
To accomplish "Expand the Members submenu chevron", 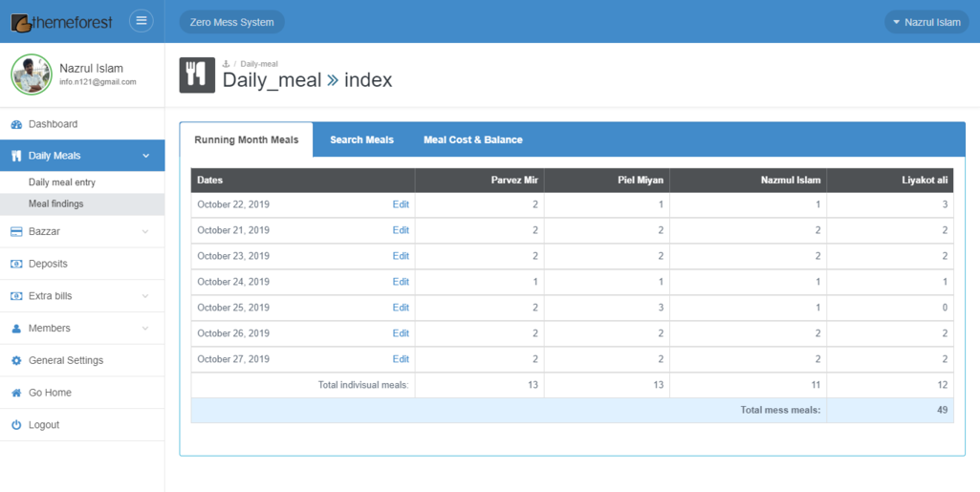I will coord(145,329).
